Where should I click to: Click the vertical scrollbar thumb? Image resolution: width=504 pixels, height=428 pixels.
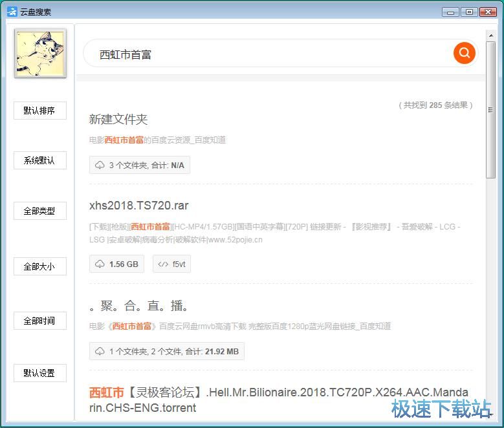click(491, 109)
